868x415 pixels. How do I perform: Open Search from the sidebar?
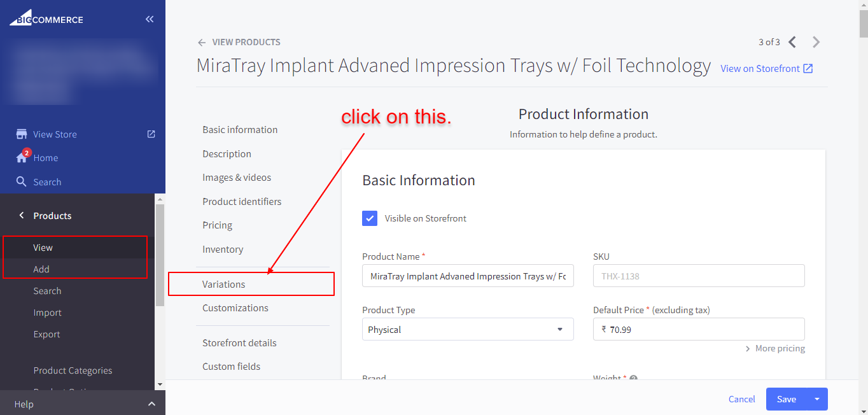tap(46, 181)
